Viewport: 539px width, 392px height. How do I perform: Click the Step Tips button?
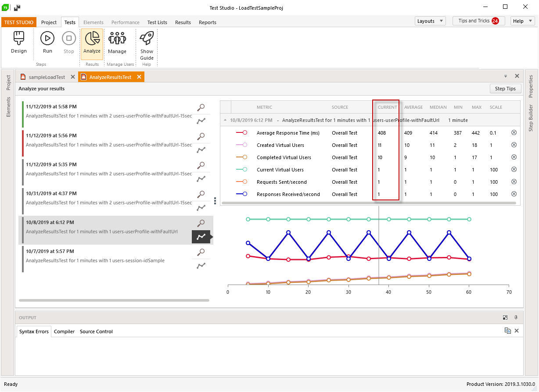(x=505, y=89)
